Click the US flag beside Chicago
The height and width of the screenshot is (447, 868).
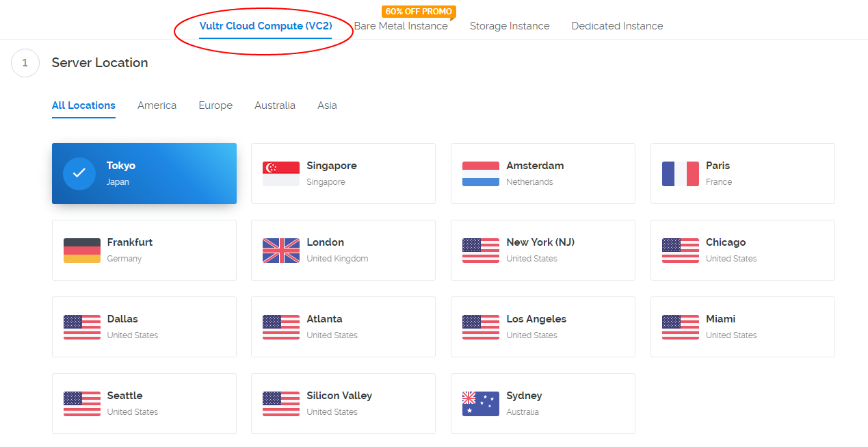(x=681, y=251)
